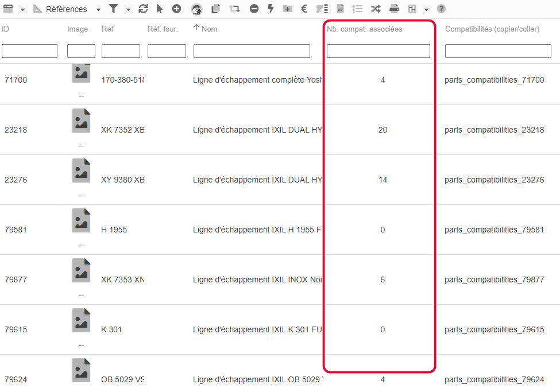
Task: Click the shuffle arrows icon
Action: 375,9
